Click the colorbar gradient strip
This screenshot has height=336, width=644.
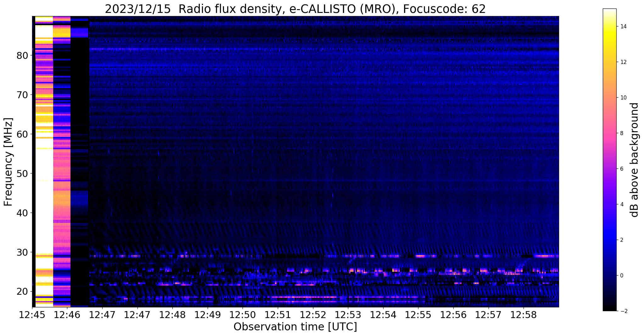(x=609, y=160)
